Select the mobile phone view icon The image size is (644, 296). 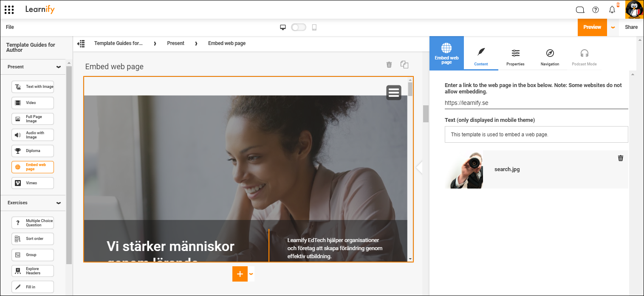point(314,27)
